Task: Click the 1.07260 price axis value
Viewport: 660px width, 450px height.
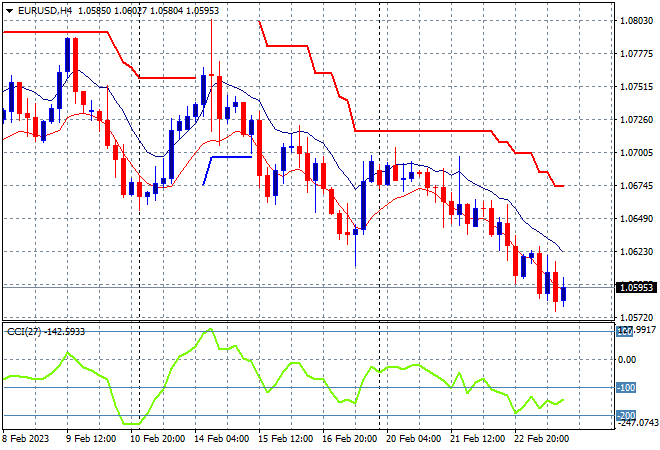Action: (x=636, y=120)
